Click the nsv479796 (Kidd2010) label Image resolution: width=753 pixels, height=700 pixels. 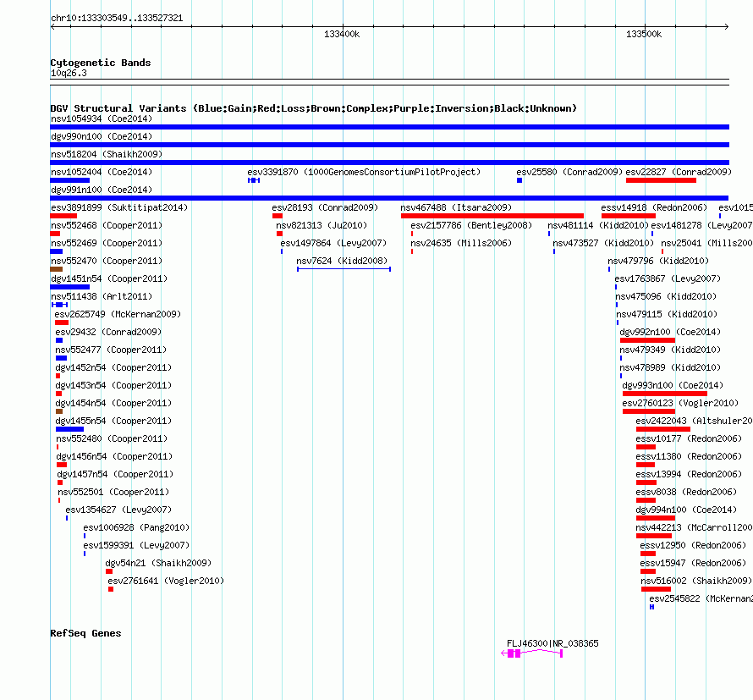[658, 261]
